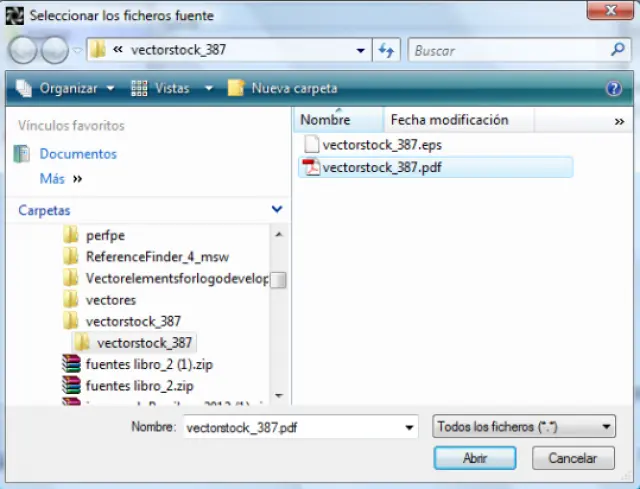Viewport: 640px width, 489px height.
Task: Open the Vistas dropdown arrow
Action: click(x=209, y=88)
